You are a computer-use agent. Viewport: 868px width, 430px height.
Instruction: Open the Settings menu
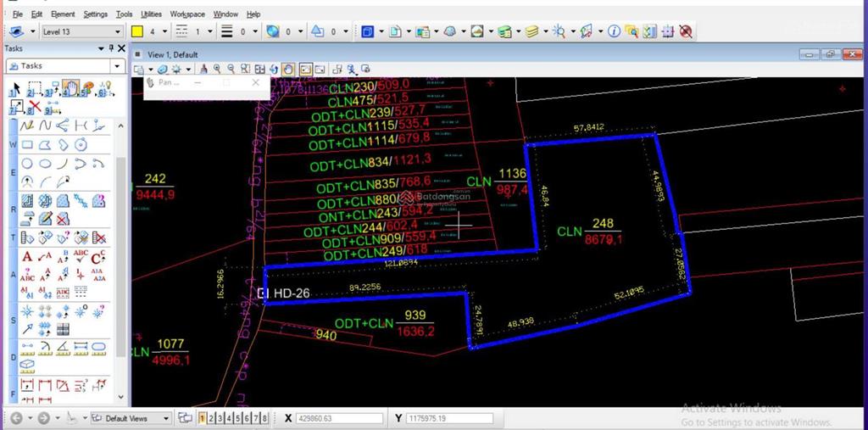click(95, 14)
